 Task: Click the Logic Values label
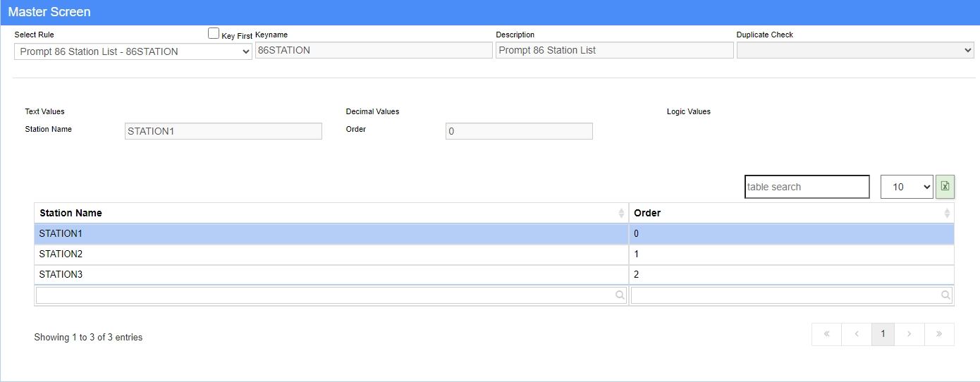[x=689, y=111]
